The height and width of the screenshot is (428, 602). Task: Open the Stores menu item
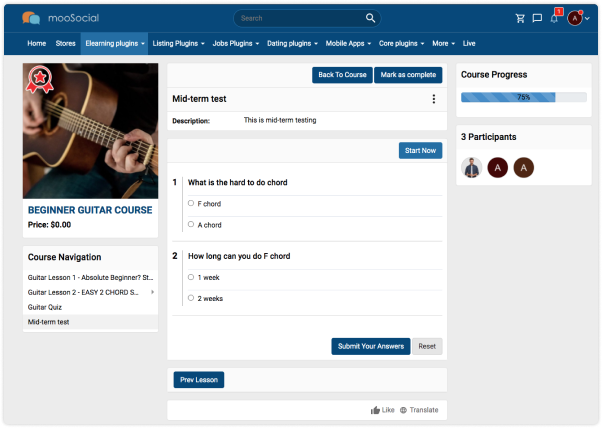click(x=65, y=43)
